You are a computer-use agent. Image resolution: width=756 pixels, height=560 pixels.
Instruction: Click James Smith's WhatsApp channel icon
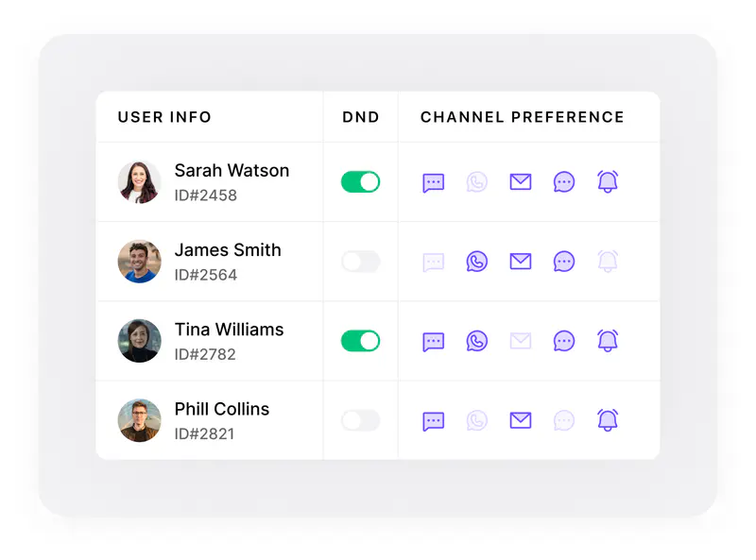(x=477, y=262)
